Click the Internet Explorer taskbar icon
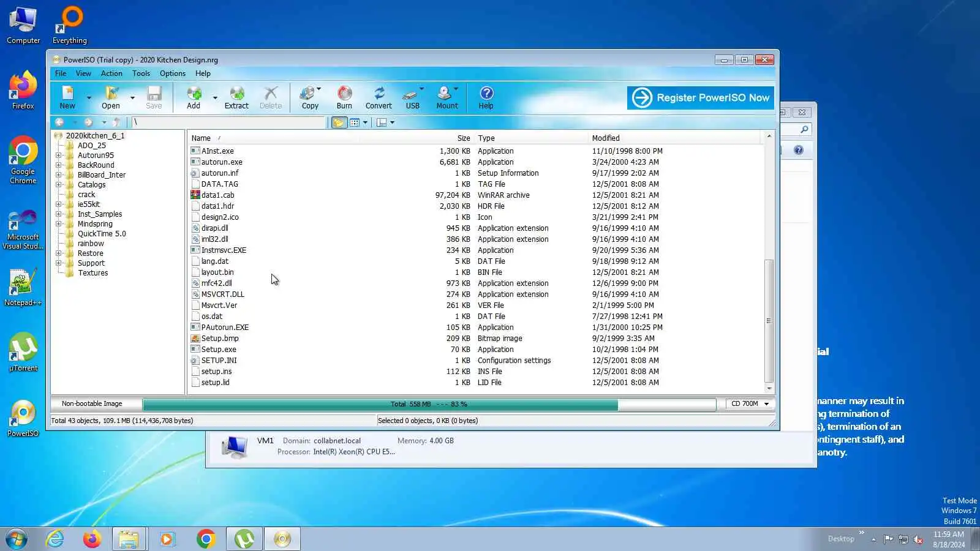Viewport: 980px width, 551px height. (x=55, y=539)
